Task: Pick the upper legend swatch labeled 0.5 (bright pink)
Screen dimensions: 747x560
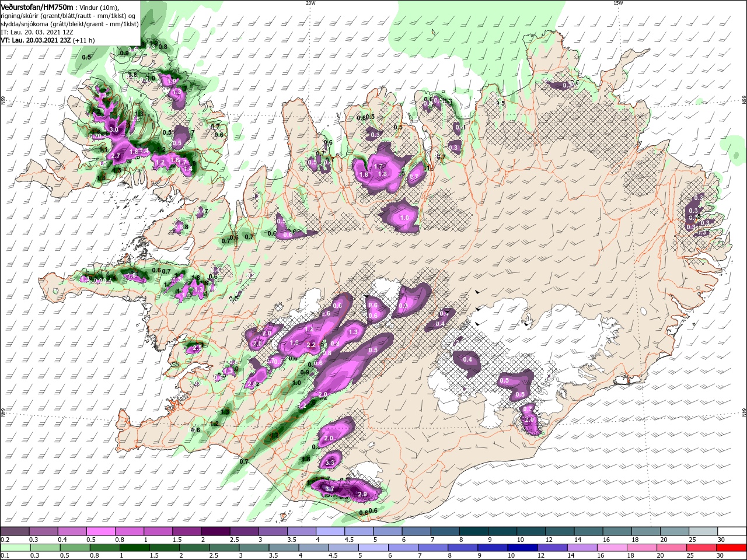Action: click(100, 531)
